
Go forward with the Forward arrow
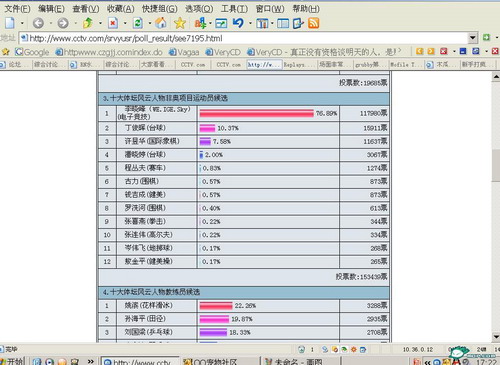coord(63,23)
